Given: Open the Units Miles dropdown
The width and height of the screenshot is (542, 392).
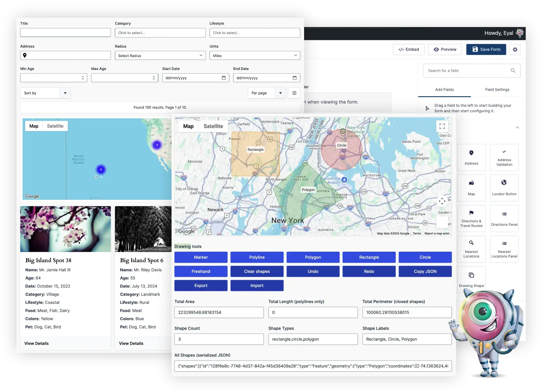Looking at the screenshot, I should (x=254, y=55).
